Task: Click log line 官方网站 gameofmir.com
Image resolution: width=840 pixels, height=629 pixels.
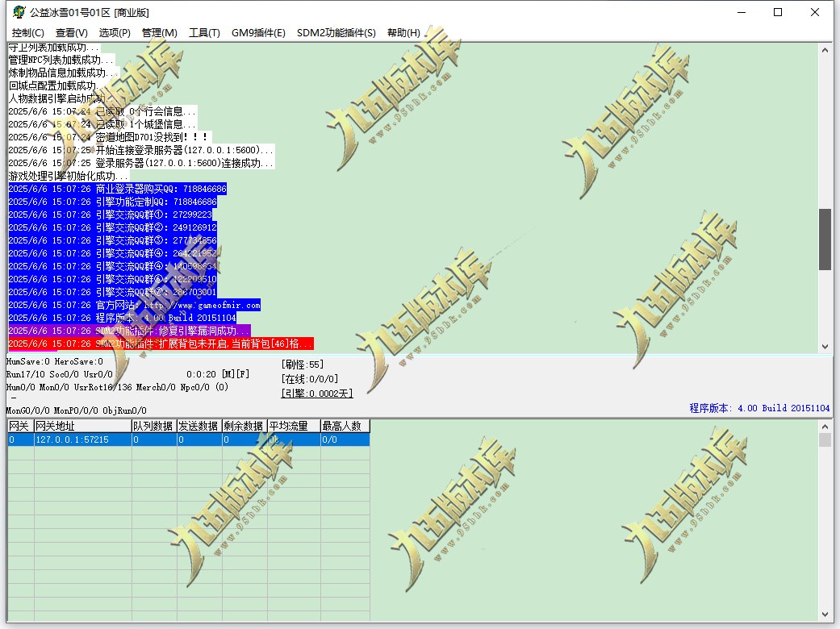Action: tap(135, 305)
